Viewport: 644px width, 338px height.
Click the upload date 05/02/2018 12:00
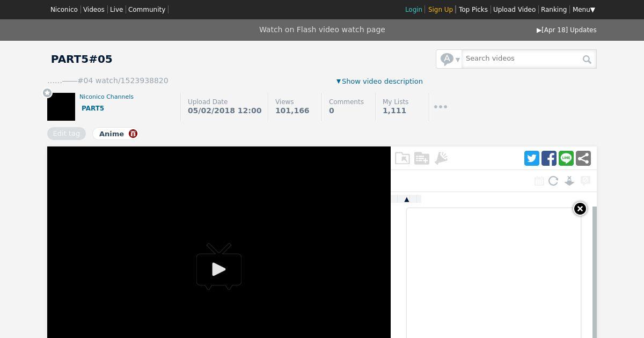coord(225,111)
